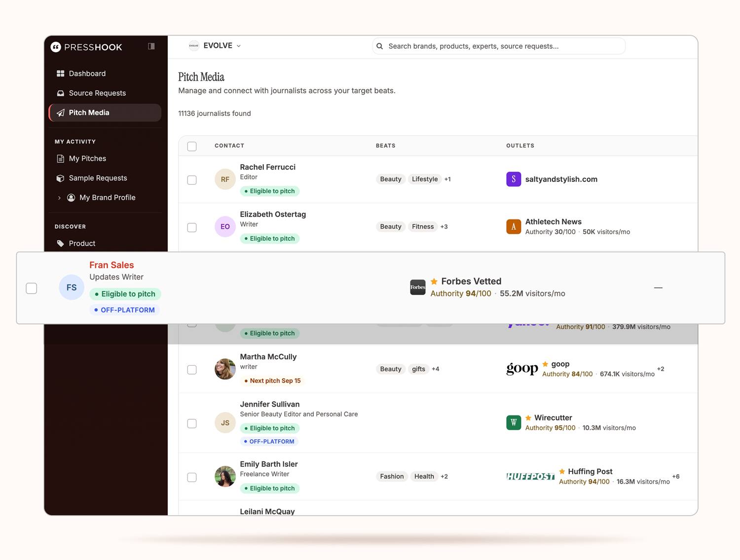Check the box for Rachel Ferrucci

point(192,180)
